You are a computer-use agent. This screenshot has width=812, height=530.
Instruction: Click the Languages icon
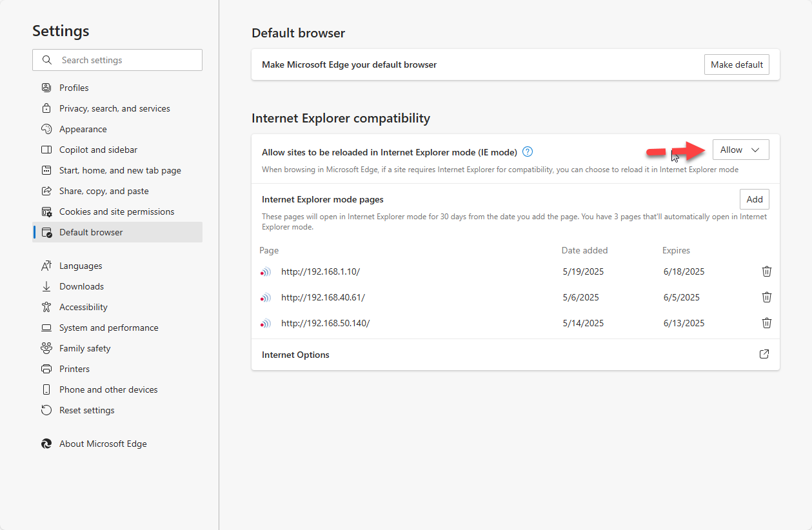(46, 266)
